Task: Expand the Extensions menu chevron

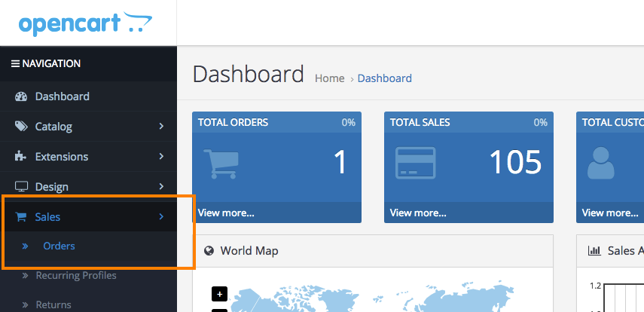Action: (x=161, y=157)
